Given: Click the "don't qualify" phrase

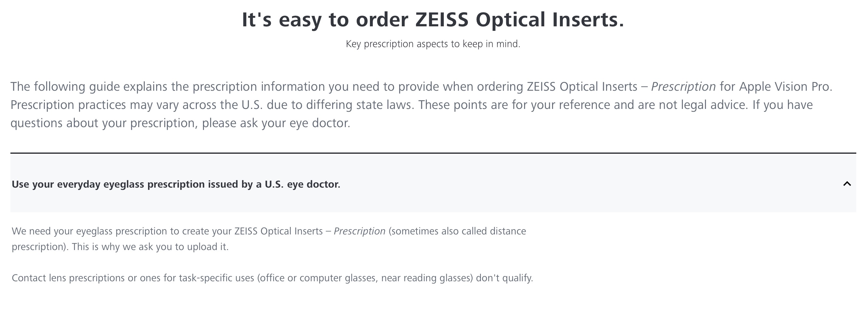Looking at the screenshot, I should click(x=504, y=278).
